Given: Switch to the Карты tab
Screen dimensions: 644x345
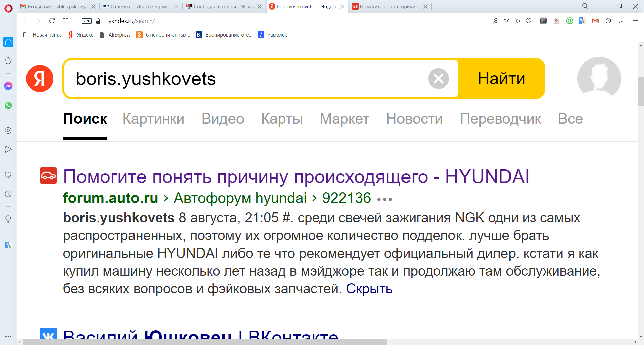Looking at the screenshot, I should [x=282, y=119].
